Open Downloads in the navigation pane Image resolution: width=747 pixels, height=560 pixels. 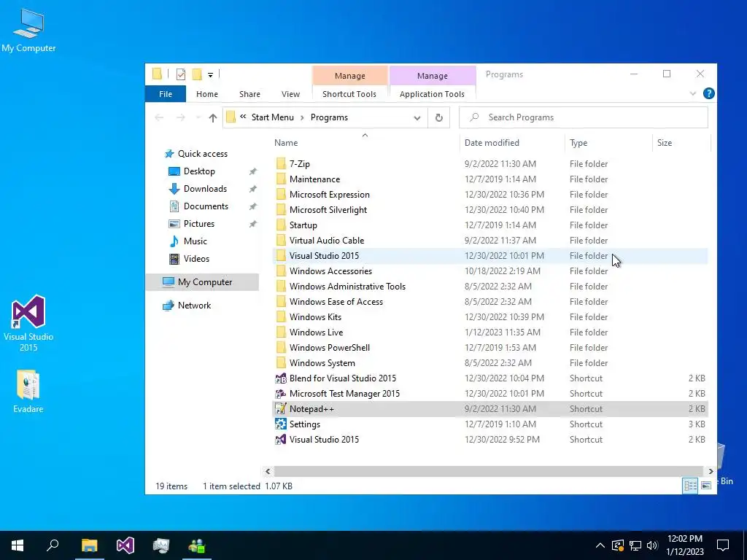point(205,189)
